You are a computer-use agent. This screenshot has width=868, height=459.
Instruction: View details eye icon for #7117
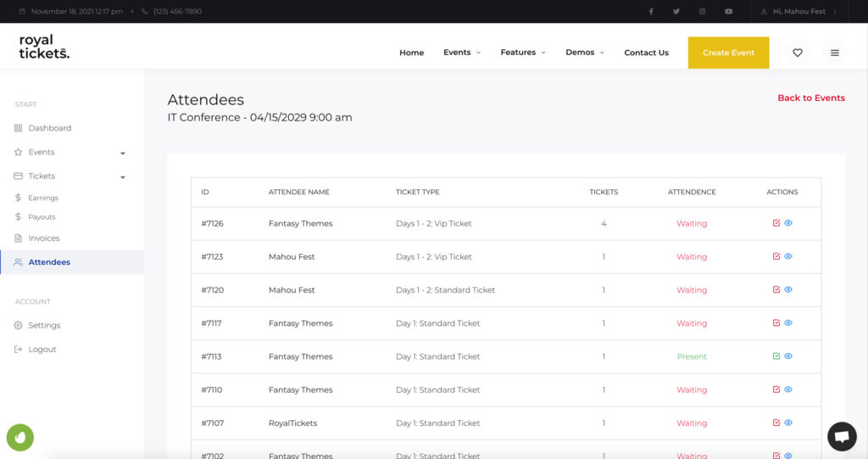788,322
